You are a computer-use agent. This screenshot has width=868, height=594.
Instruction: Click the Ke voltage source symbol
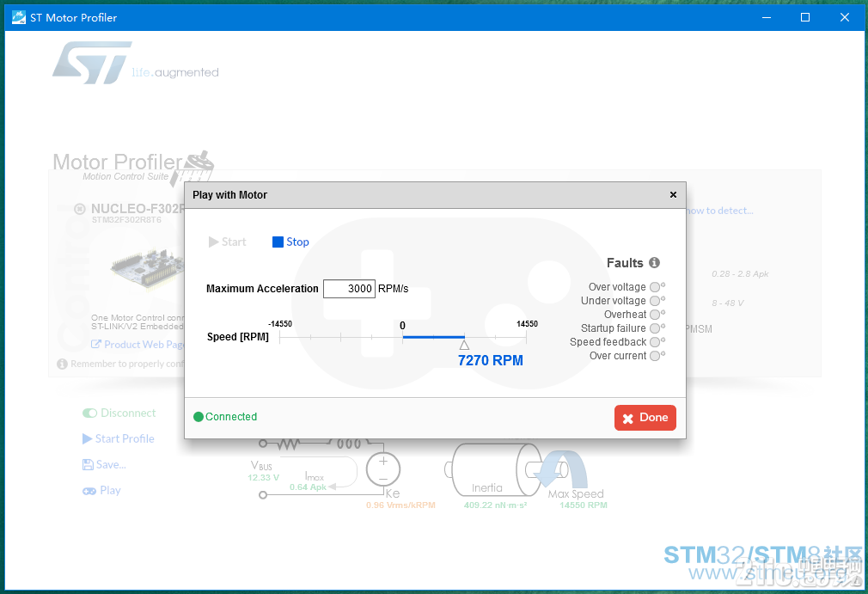point(383,469)
